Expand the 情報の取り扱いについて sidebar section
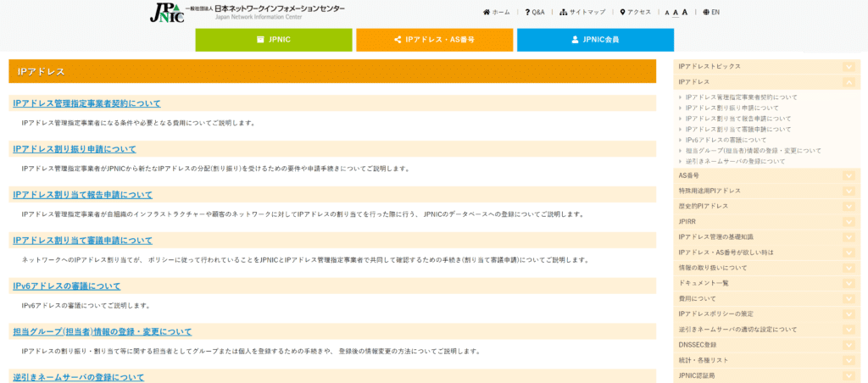 (x=849, y=268)
